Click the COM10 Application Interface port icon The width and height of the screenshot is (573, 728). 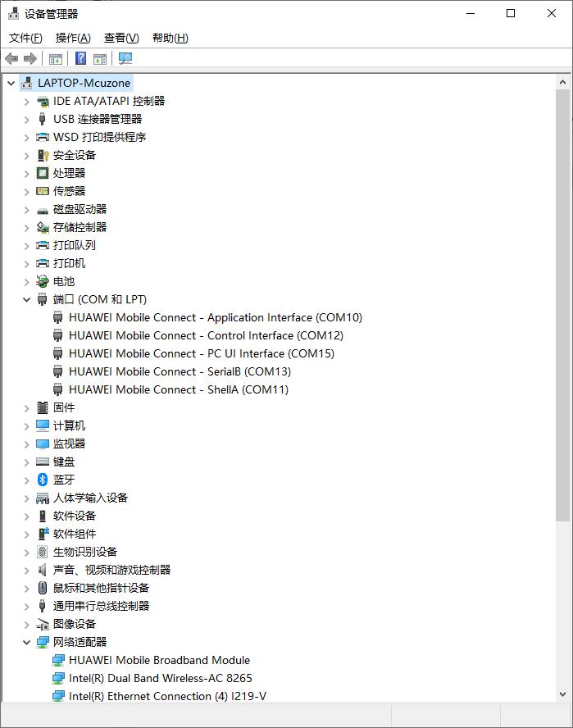tap(57, 318)
